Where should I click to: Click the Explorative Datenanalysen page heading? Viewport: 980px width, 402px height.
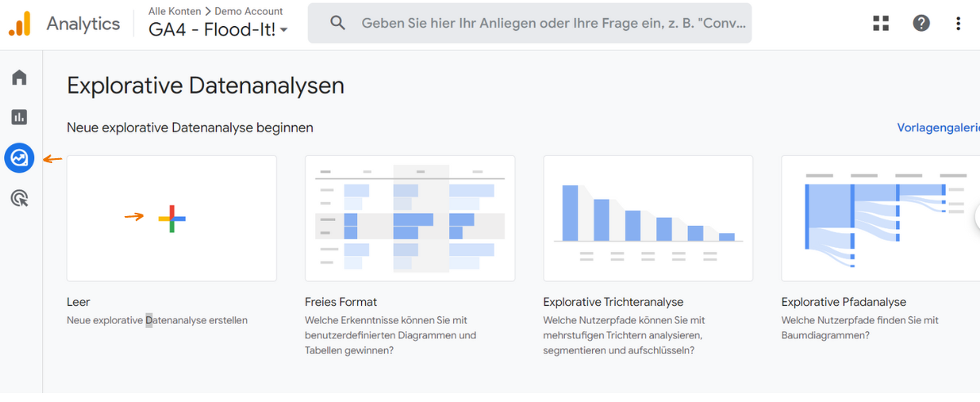point(205,86)
